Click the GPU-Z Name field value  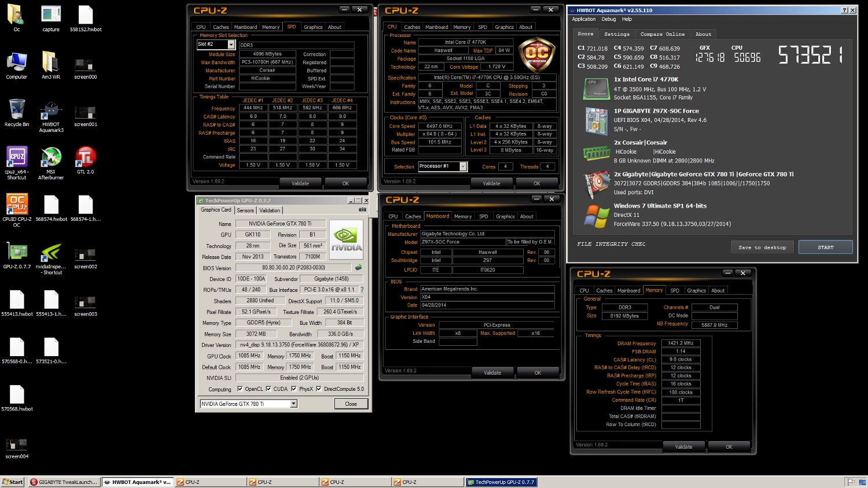280,224
